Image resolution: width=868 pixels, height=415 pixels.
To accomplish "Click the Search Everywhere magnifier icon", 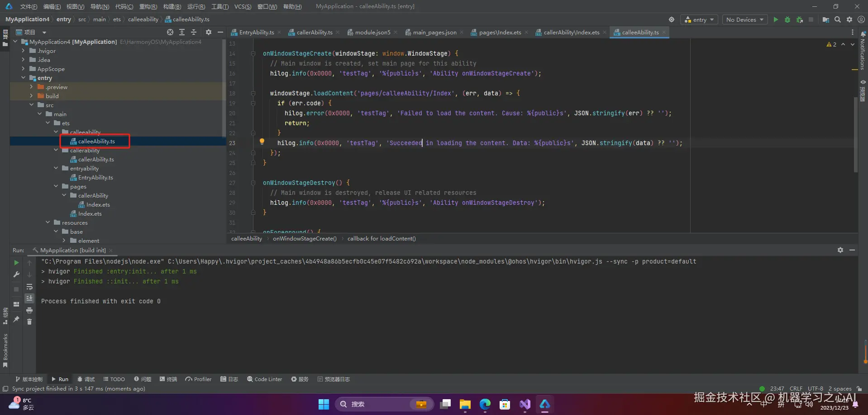I will pyautogui.click(x=838, y=19).
